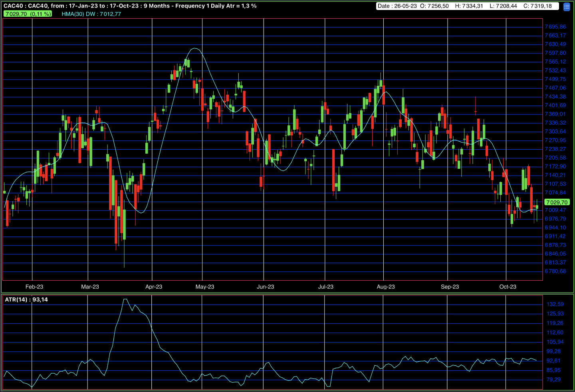Click the 105,94 ATR axis label

click(x=555, y=342)
